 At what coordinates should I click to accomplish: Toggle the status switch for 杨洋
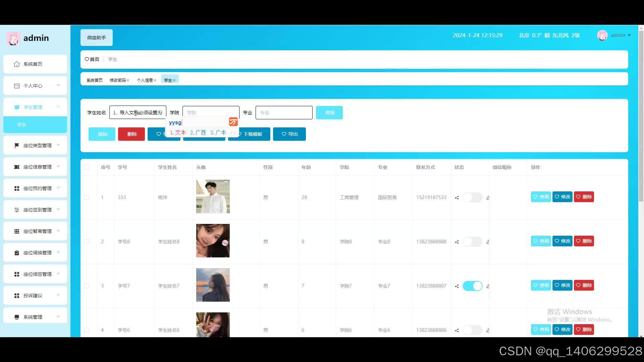pos(472,197)
